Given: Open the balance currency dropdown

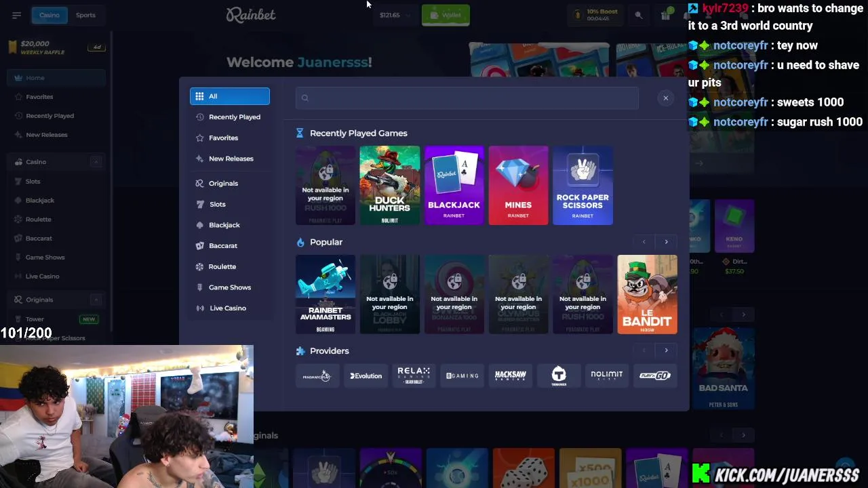Looking at the screenshot, I should pyautogui.click(x=394, y=15).
